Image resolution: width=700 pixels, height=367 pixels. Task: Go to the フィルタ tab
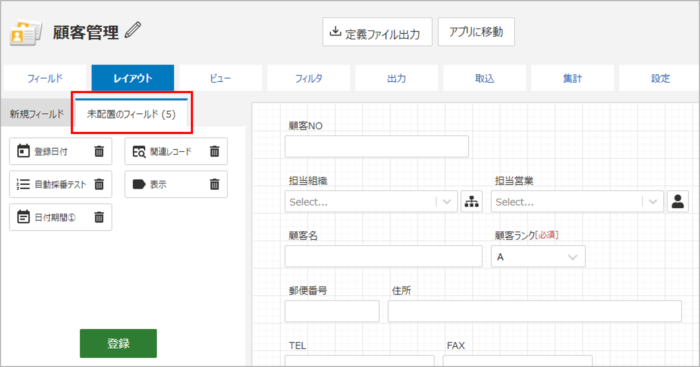pyautogui.click(x=308, y=78)
